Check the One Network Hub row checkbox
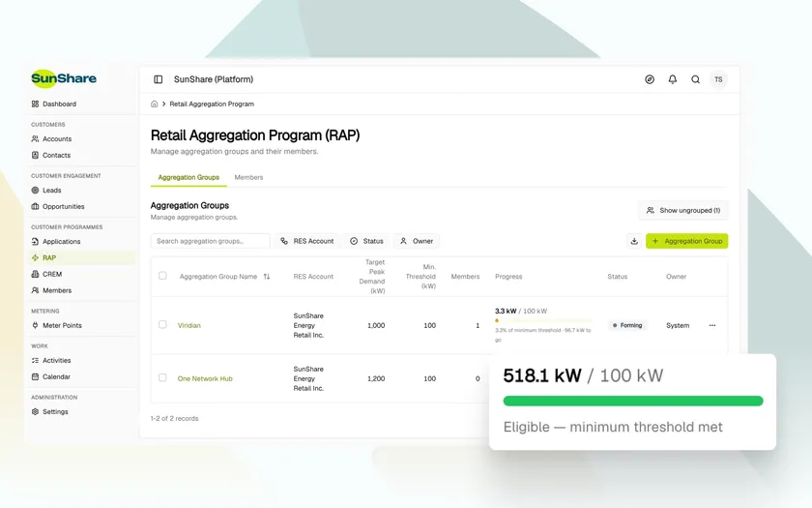This screenshot has height=508, width=812. pyautogui.click(x=162, y=378)
